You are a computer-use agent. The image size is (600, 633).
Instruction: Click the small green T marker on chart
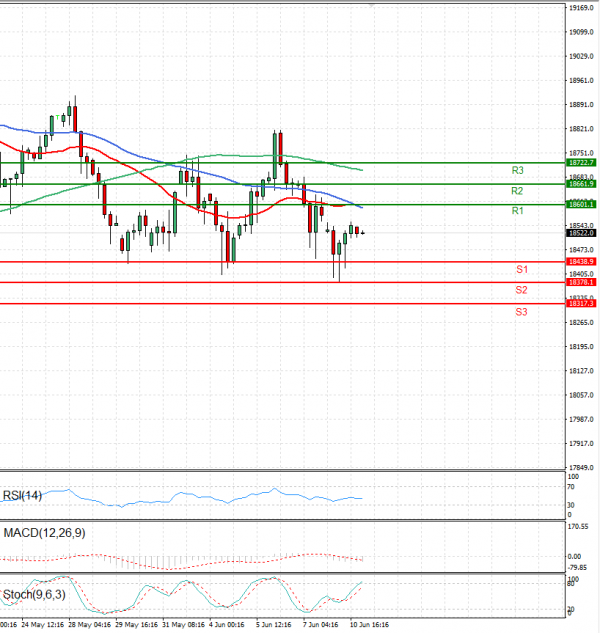click(57, 117)
